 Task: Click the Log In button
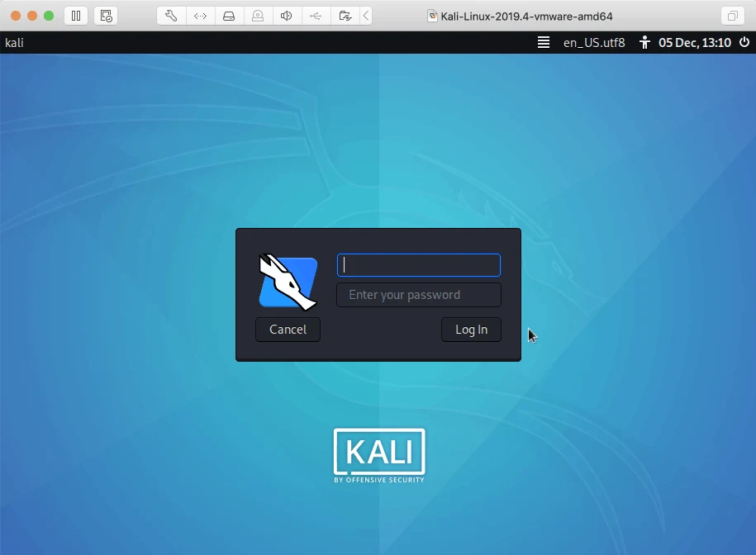(x=471, y=330)
